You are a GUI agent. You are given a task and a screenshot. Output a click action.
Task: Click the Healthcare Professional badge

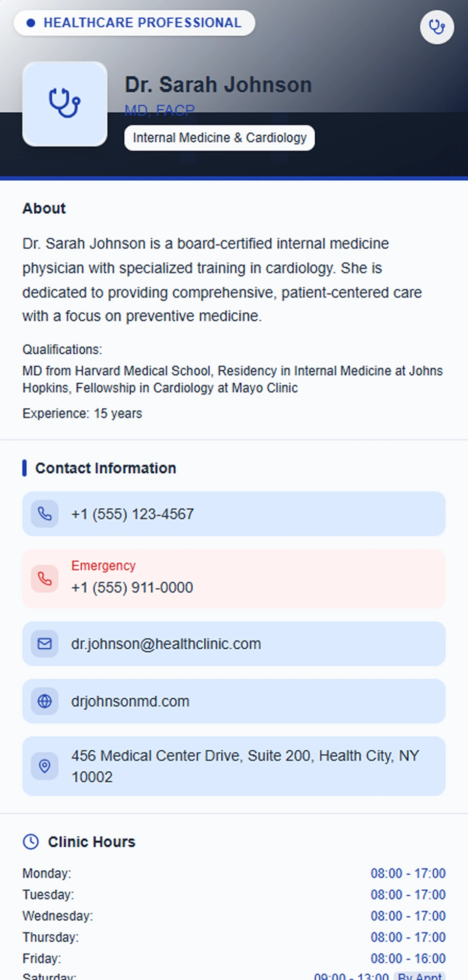[134, 23]
